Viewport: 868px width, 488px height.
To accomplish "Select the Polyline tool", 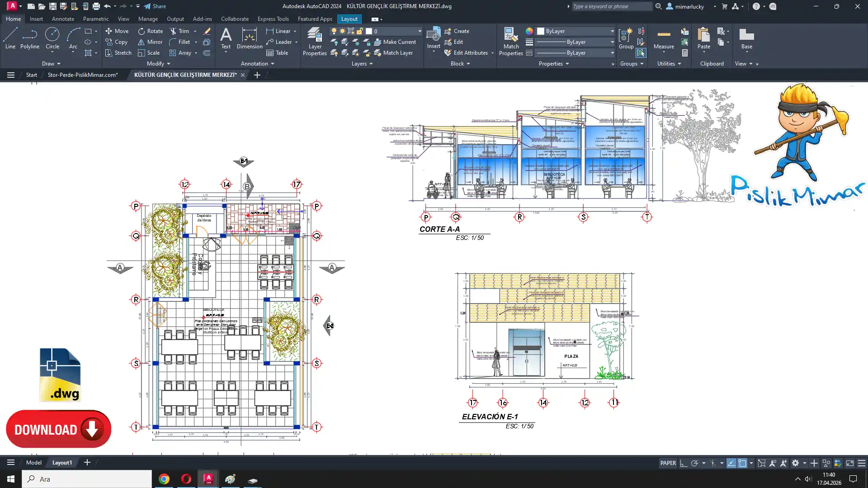I will (x=29, y=38).
